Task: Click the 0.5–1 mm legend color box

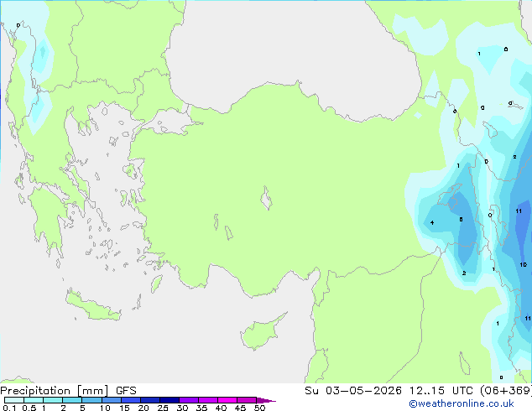Action: tap(34, 400)
